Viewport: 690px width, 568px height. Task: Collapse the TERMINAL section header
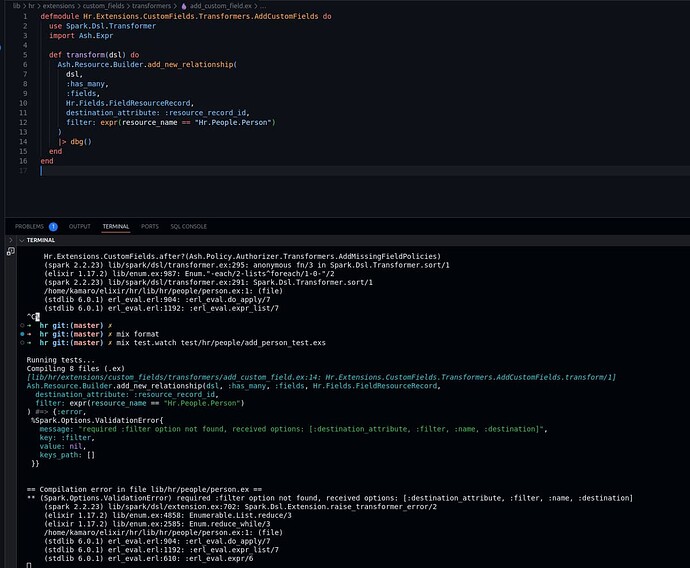pyautogui.click(x=37, y=240)
